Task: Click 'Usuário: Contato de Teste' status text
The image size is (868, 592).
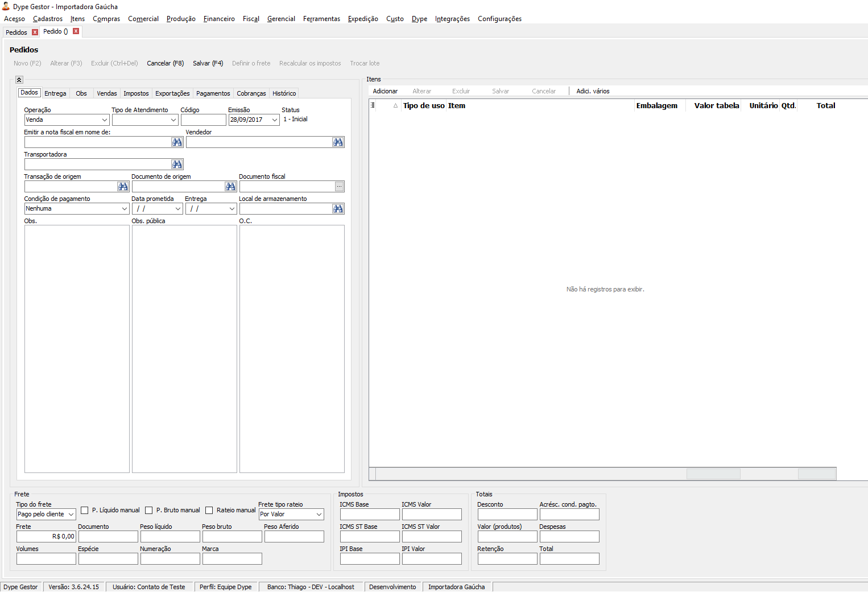Action: (x=149, y=587)
